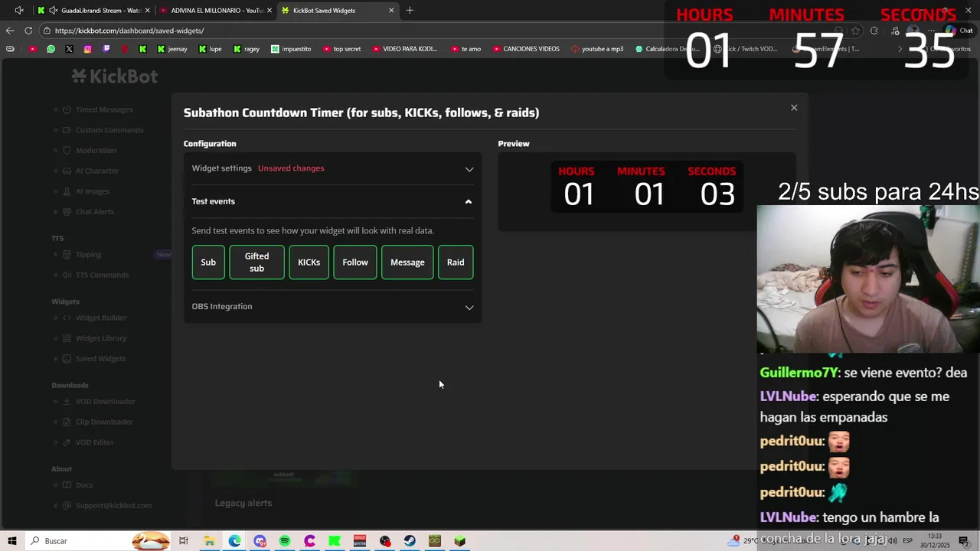Select the KickBot Saved Widgets tab
The height and width of the screenshot is (551, 980).
click(x=337, y=11)
